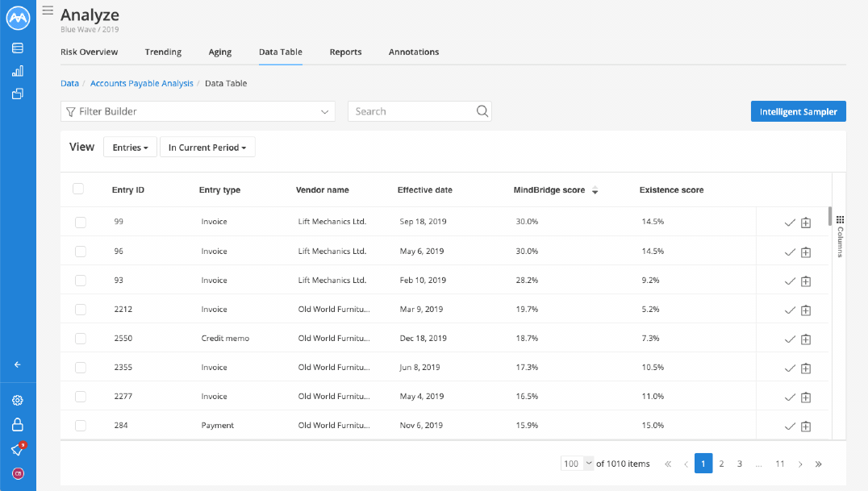Open the Entries view dropdown

[130, 147]
